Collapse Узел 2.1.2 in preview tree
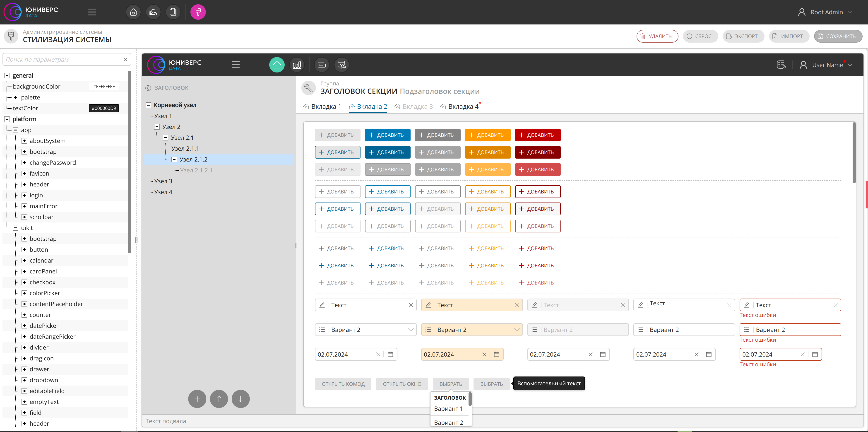This screenshot has width=868, height=432. click(x=174, y=159)
